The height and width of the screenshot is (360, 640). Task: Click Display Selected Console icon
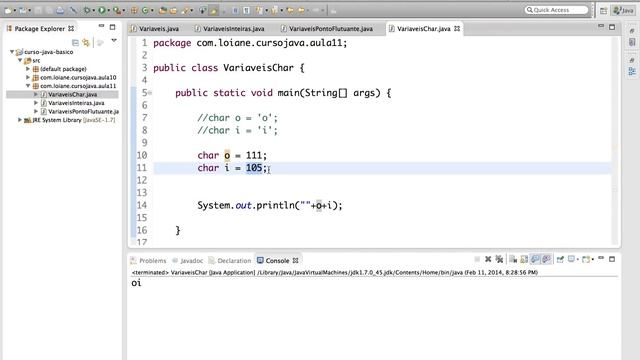tap(571, 259)
